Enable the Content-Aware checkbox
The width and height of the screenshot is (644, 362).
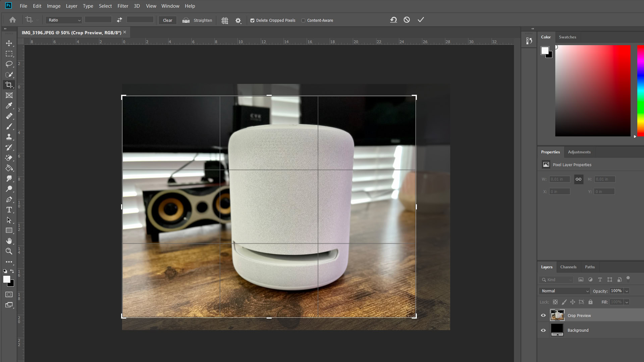(x=303, y=20)
